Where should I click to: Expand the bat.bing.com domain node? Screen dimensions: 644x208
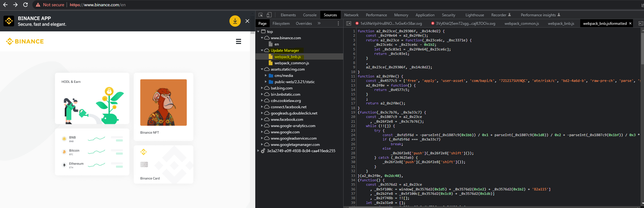click(x=262, y=88)
